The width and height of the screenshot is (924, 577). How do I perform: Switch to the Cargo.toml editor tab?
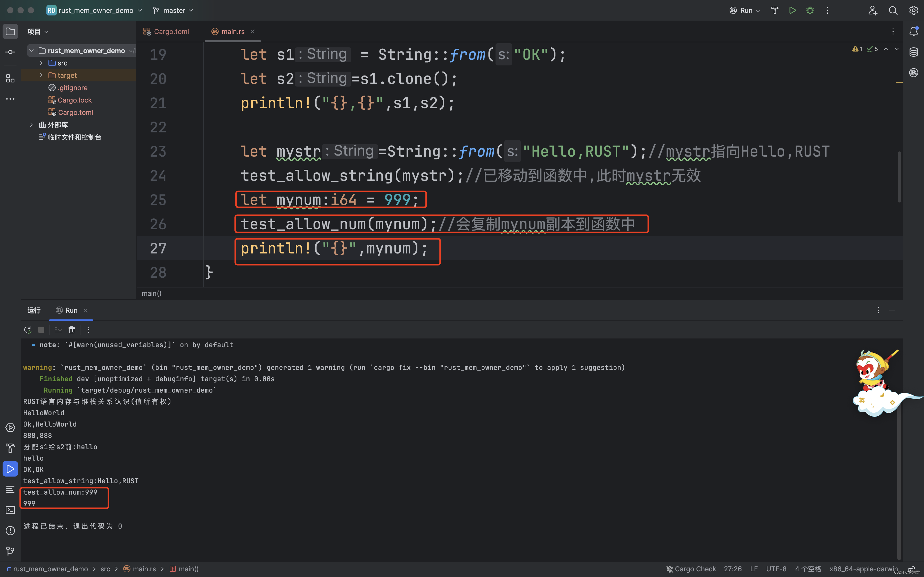click(x=170, y=31)
